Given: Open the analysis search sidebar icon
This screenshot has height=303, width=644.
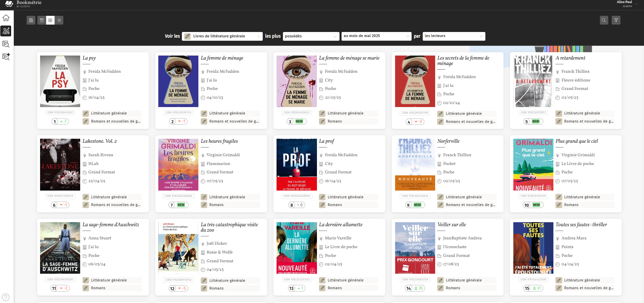Looking at the screenshot, I should tap(6, 44).
